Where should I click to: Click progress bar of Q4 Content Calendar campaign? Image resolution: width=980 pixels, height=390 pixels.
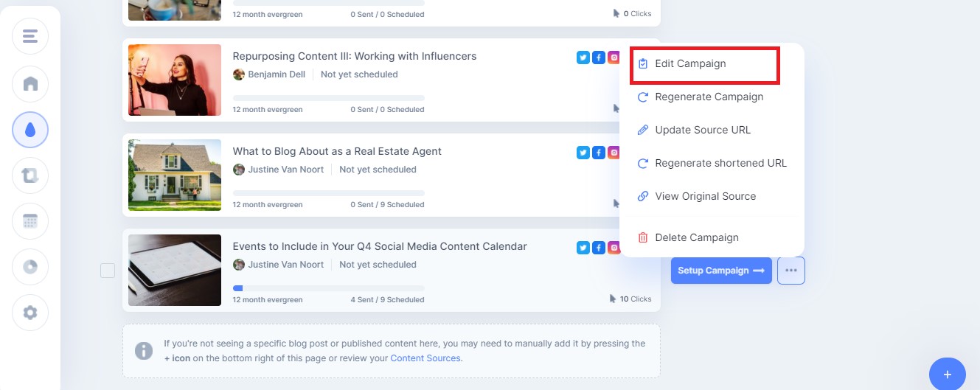pos(328,288)
